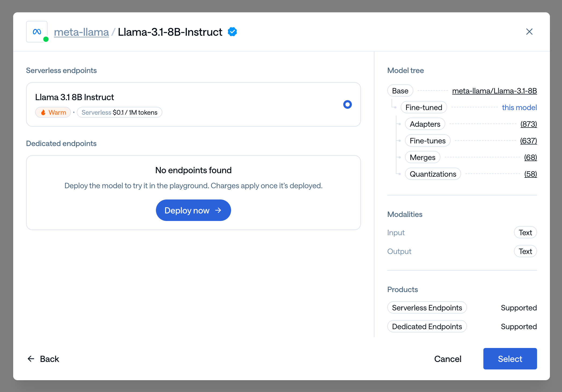Open the Quantizations list showing 58
562x392 pixels.
pos(530,174)
